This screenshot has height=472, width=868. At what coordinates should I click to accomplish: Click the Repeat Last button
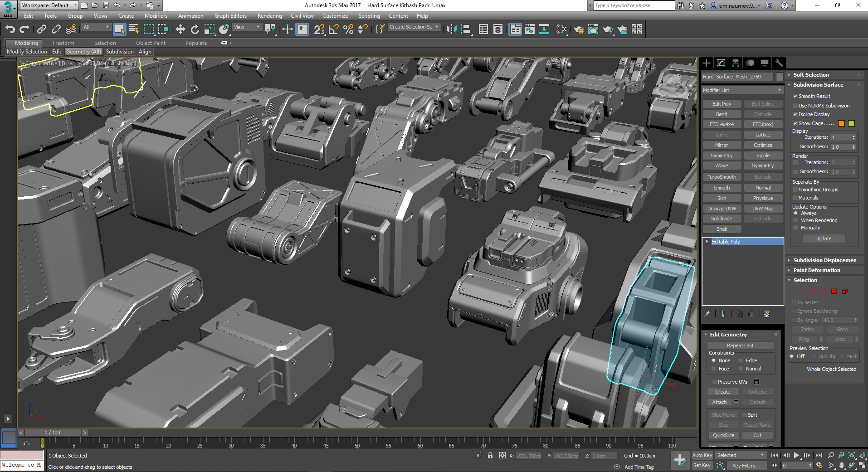pos(740,345)
